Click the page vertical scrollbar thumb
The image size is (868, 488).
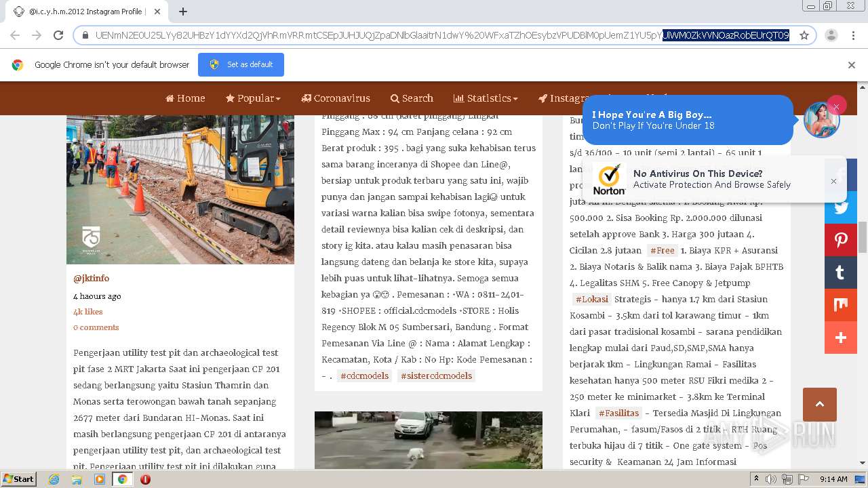tap(863, 237)
